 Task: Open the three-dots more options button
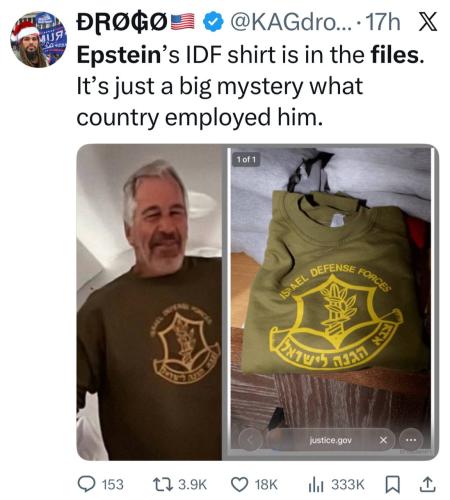[411, 440]
